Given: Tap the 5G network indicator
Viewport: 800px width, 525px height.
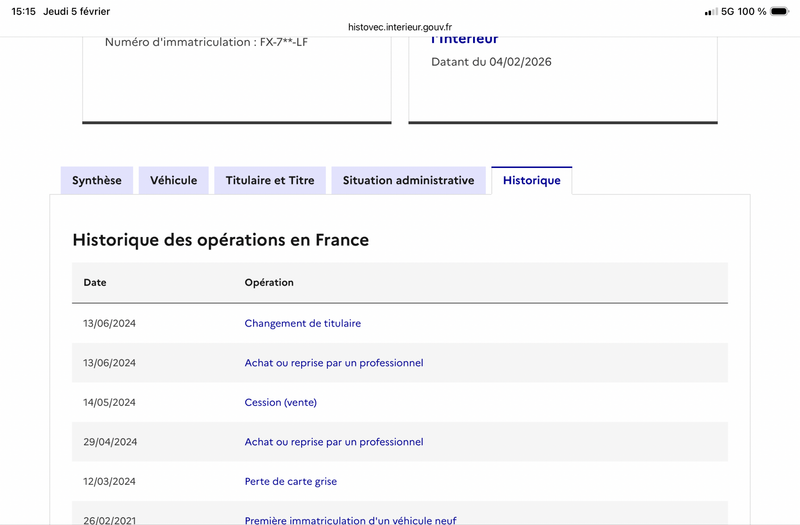Looking at the screenshot, I should tap(728, 11).
